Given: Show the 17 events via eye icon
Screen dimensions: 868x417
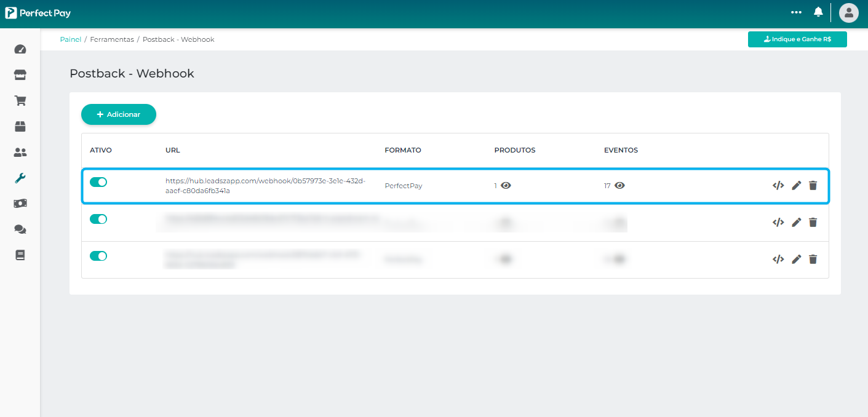Looking at the screenshot, I should click(619, 186).
